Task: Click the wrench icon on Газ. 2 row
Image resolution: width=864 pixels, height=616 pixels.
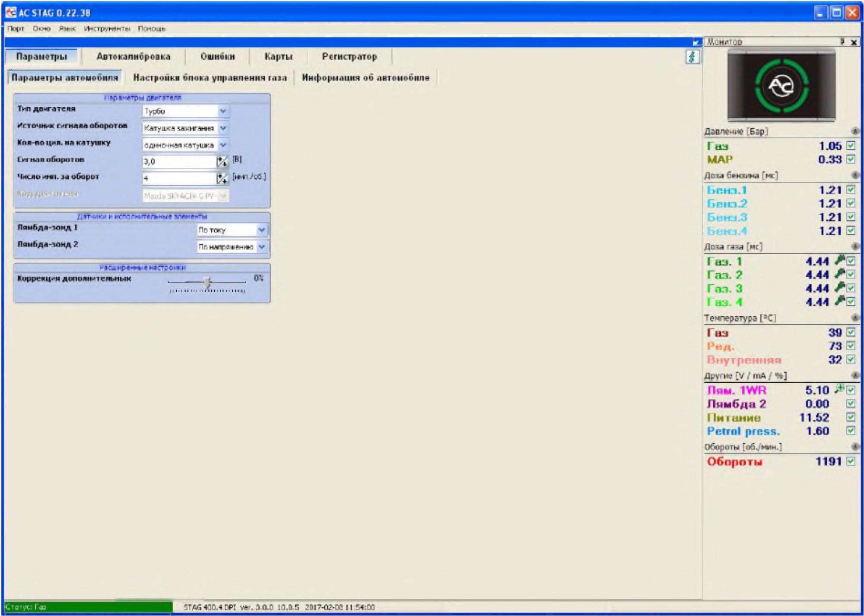Action: 839,273
